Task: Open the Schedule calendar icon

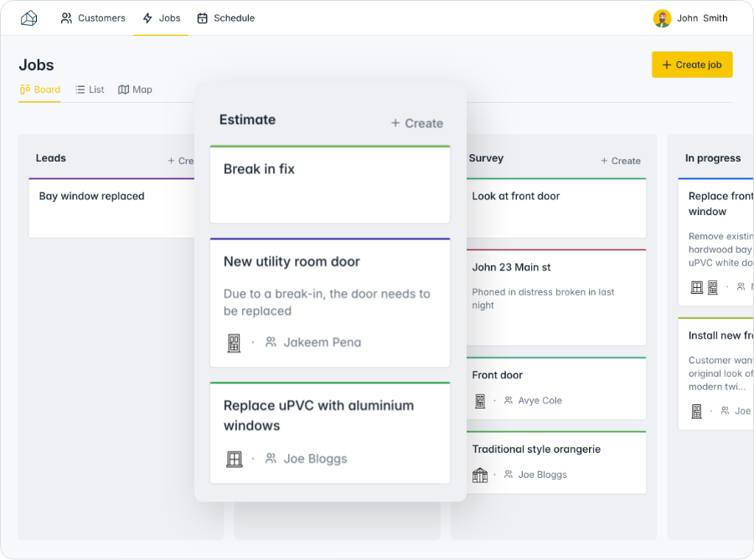Action: tap(202, 18)
